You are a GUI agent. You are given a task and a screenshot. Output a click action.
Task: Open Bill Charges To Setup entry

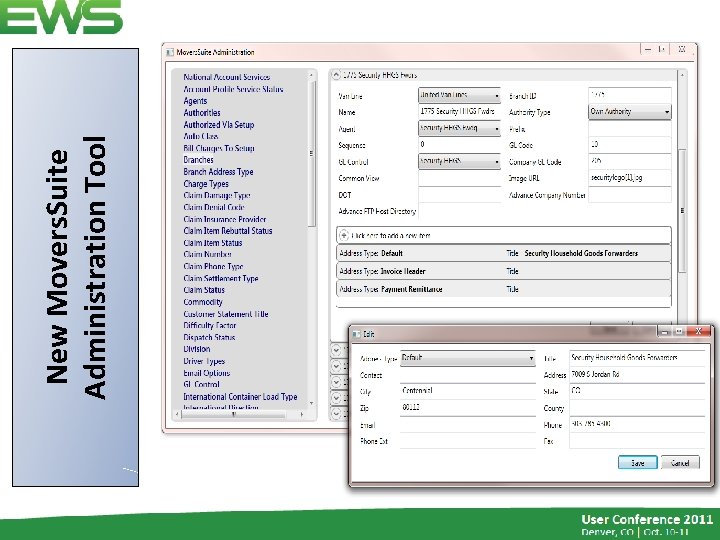pos(219,148)
